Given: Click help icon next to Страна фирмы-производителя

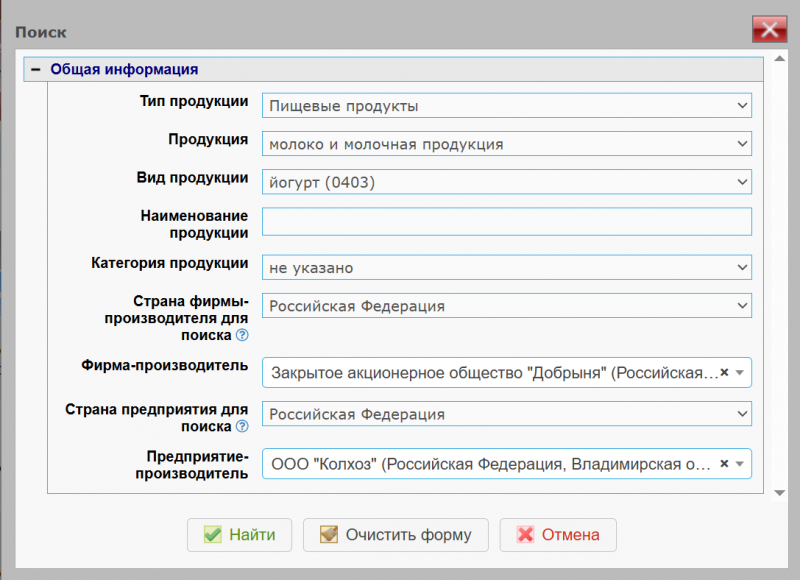Looking at the screenshot, I should coord(242,335).
